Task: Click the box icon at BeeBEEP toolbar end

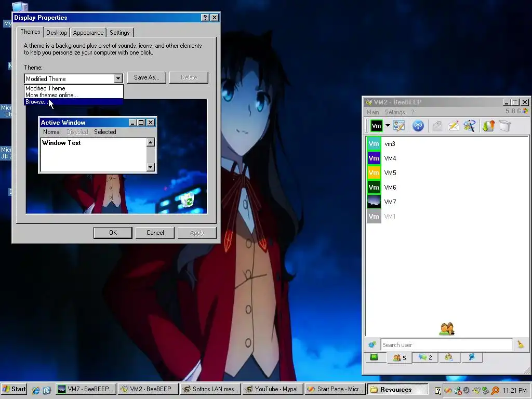Action: 505,126
